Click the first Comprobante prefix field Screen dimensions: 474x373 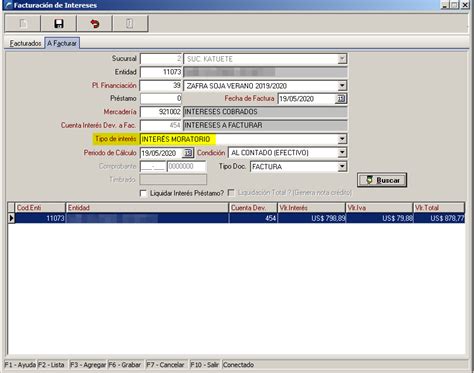153,166
